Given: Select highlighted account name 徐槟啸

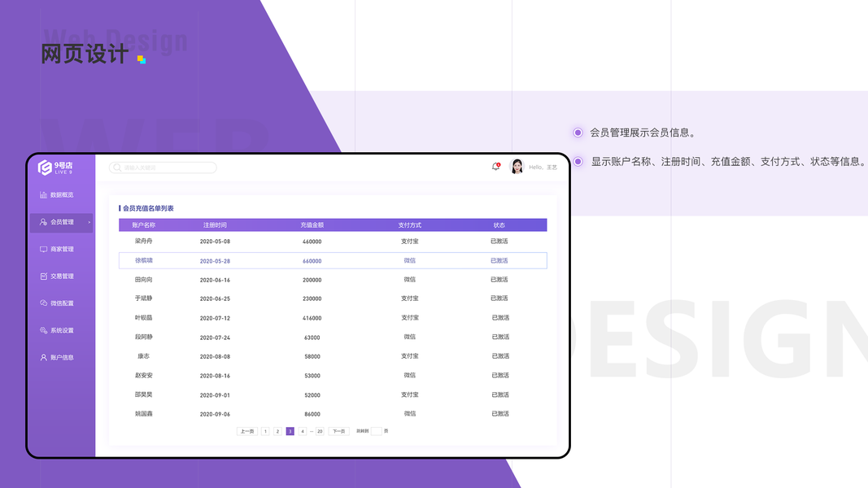Looking at the screenshot, I should click(x=143, y=260).
